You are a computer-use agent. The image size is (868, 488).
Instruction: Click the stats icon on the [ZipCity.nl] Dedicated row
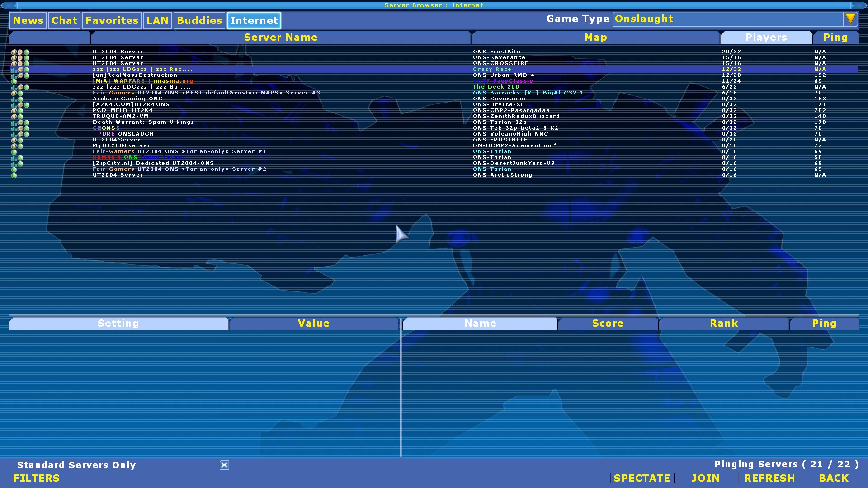click(x=14, y=164)
